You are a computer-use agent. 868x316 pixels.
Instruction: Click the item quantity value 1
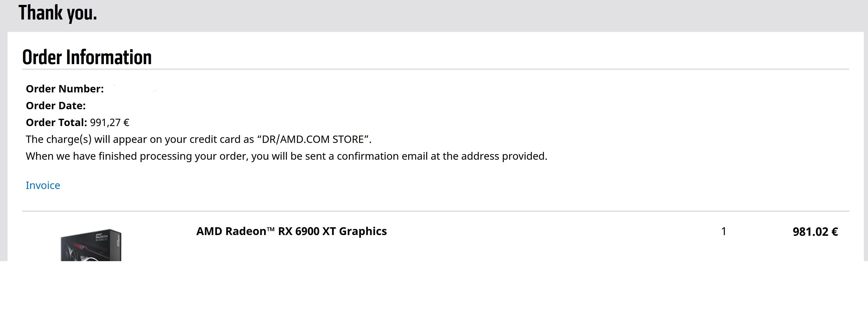(x=723, y=231)
